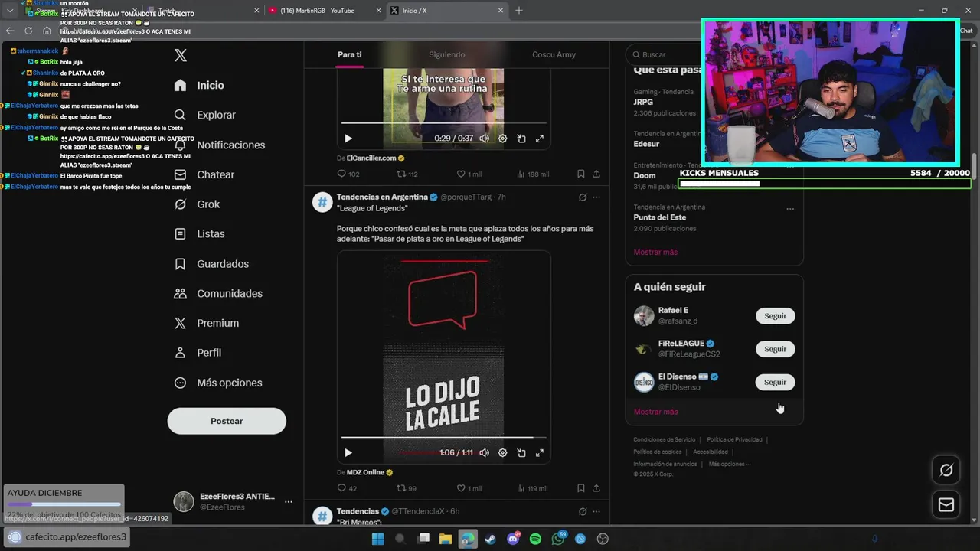This screenshot has height=551, width=980.
Task: Open Guardados bookmarks
Action: coord(211,263)
